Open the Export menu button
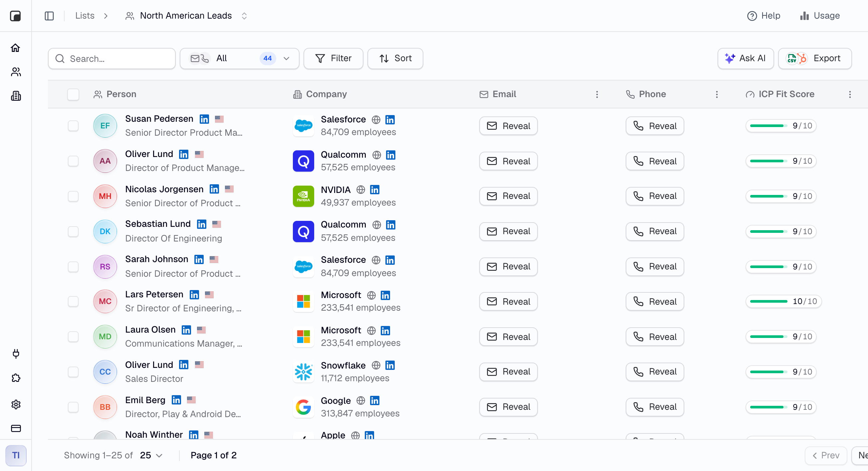Image resolution: width=868 pixels, height=471 pixels. tap(815, 59)
